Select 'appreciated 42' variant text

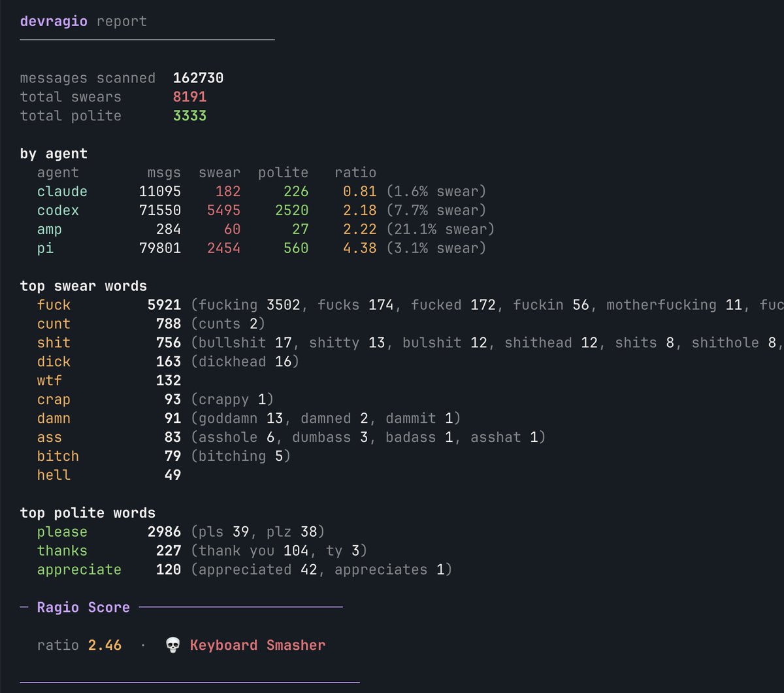pyautogui.click(x=257, y=570)
